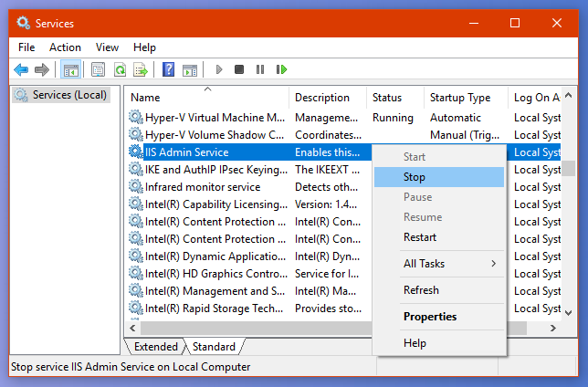Image resolution: width=588 pixels, height=387 pixels.
Task: Choose Stop in the context menu
Action: click(x=439, y=177)
